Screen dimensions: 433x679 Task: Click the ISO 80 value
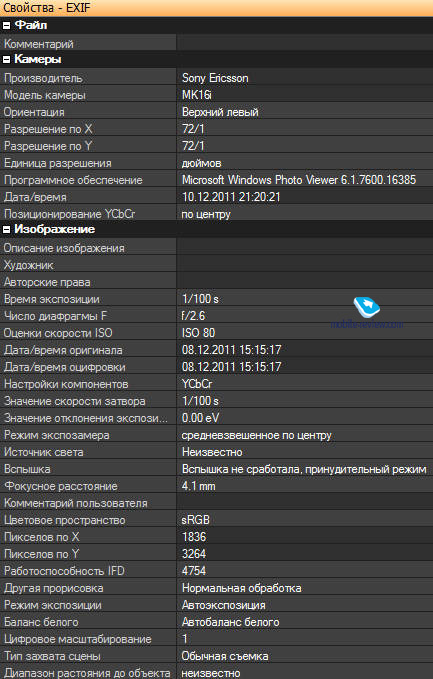coord(198,333)
